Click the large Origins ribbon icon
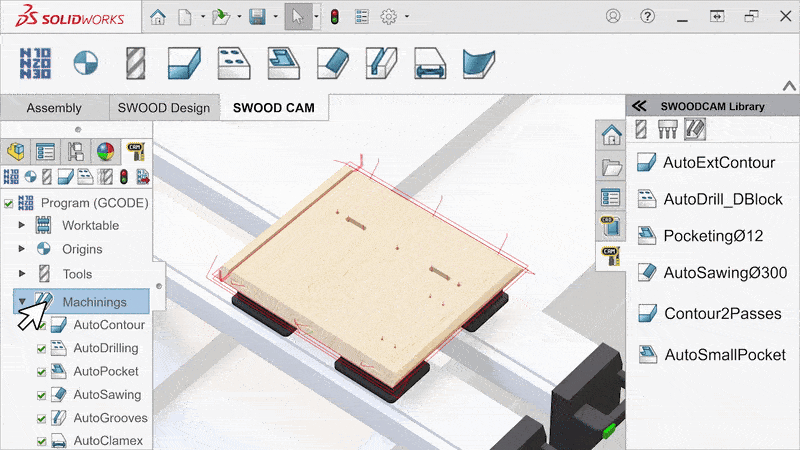The image size is (800, 450). 85,63
